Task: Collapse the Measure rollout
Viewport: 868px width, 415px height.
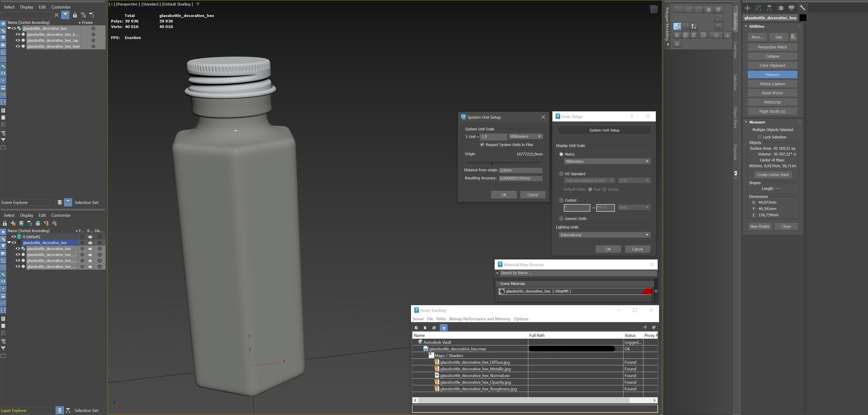Action: [746, 122]
